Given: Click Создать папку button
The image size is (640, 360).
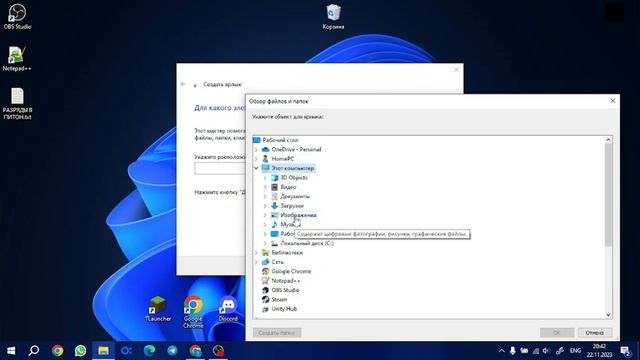Looking at the screenshot, I should [x=277, y=333].
